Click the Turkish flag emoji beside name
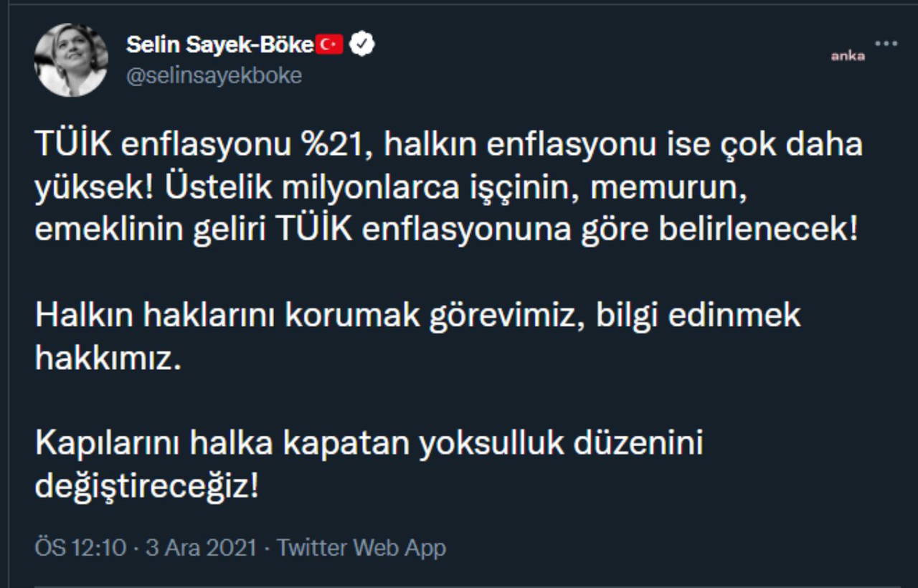Image resolution: width=918 pixels, height=588 pixels. pyautogui.click(x=329, y=44)
